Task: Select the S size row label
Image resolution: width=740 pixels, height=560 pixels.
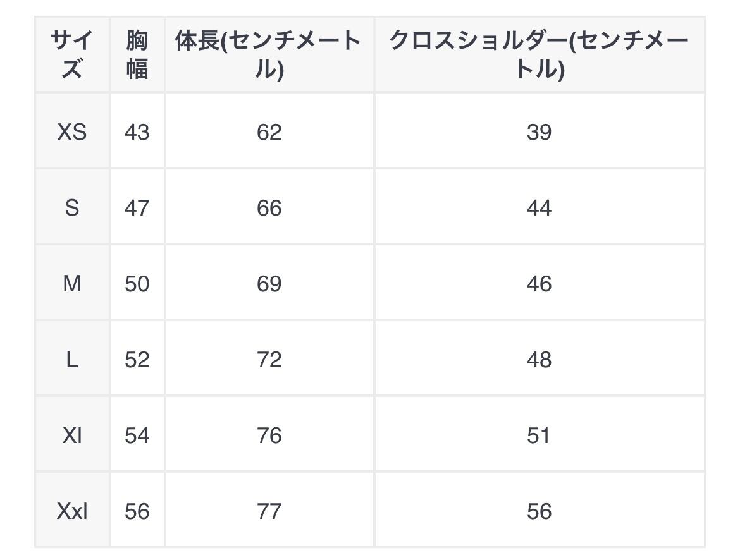Action: coord(72,208)
